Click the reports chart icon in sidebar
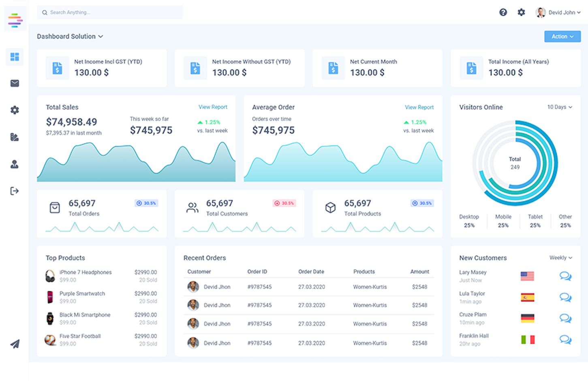 (x=15, y=137)
